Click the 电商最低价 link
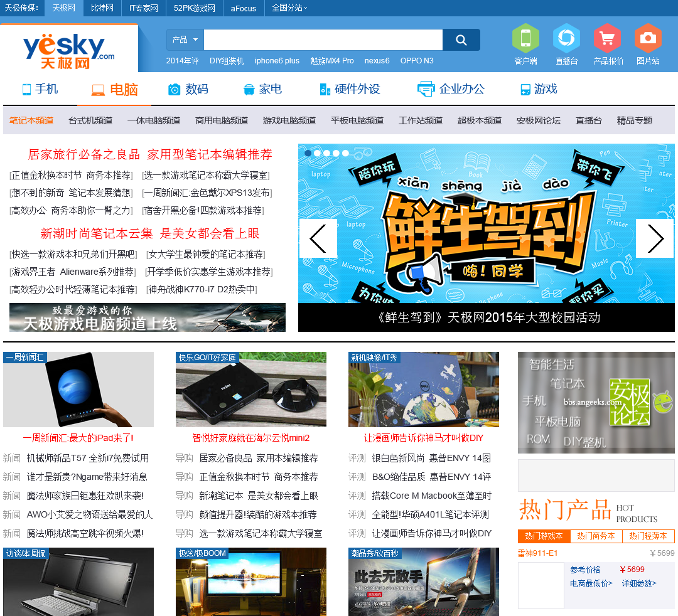The height and width of the screenshot is (616, 678). [x=591, y=583]
